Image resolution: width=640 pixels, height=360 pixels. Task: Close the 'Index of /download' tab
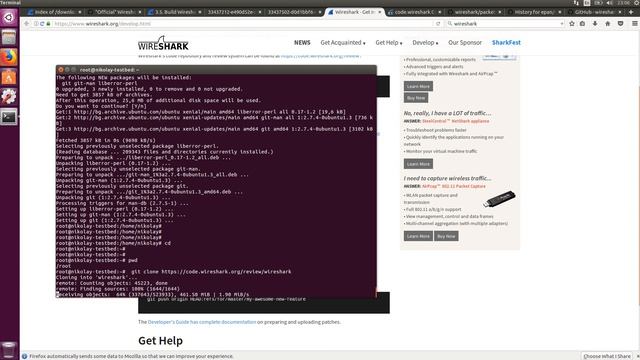pyautogui.click(x=80, y=12)
